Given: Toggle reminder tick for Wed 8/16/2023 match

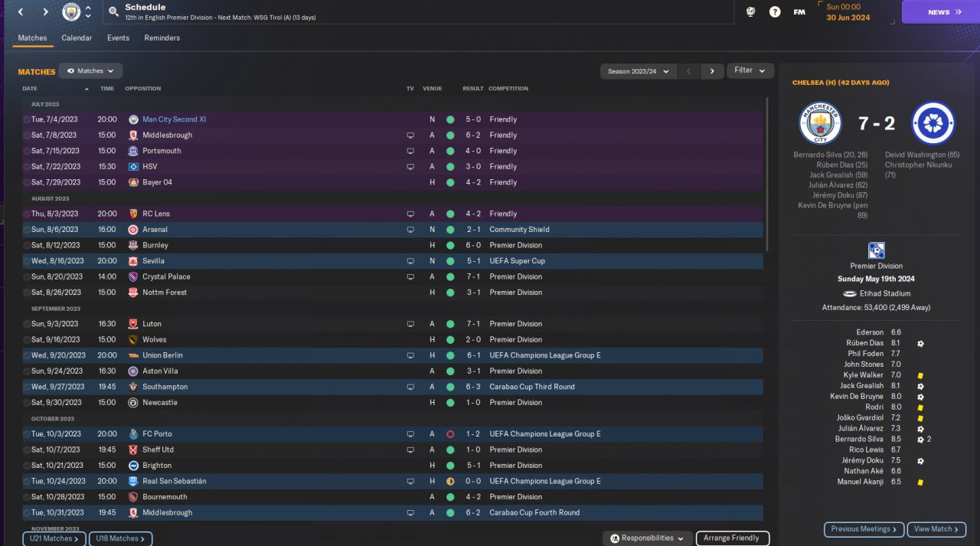Looking at the screenshot, I should click(x=27, y=261).
